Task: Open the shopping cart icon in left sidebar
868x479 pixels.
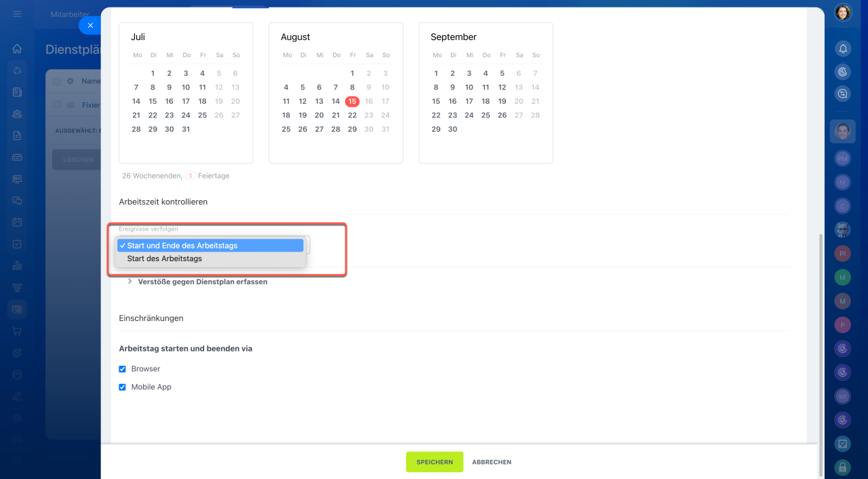Action: coord(17,331)
